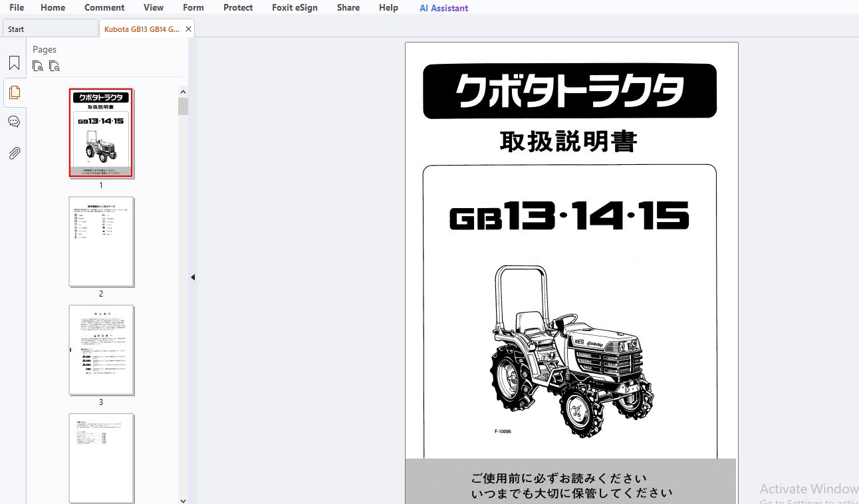Select the fourth page thumbnail

point(101,458)
